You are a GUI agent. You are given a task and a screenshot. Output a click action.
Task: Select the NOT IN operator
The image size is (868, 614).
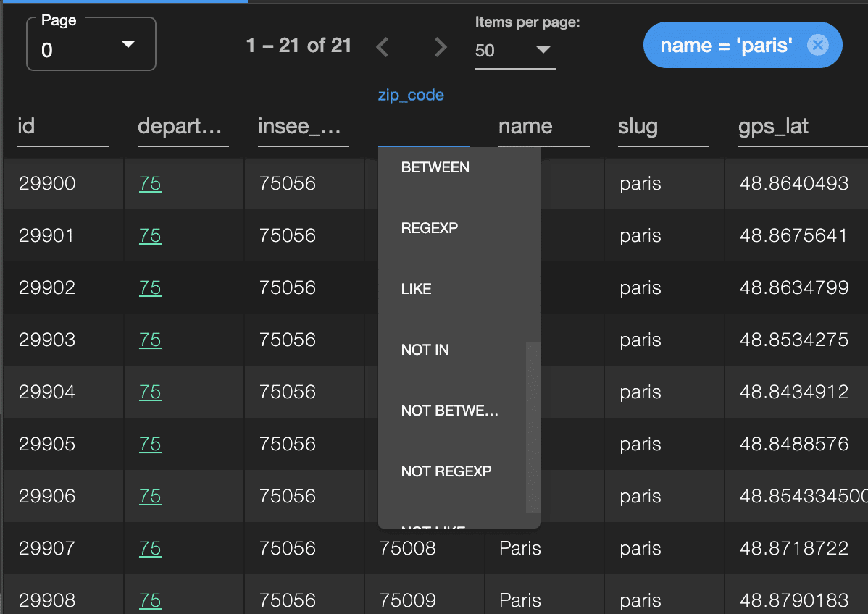coord(425,350)
